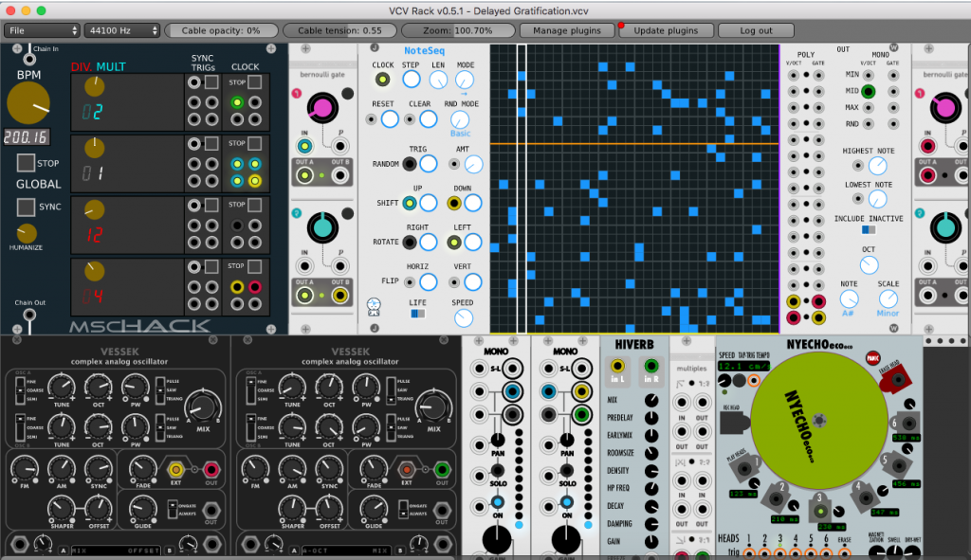Image resolution: width=971 pixels, height=560 pixels.
Task: Click the Chain Out jack
Action: coord(29,315)
